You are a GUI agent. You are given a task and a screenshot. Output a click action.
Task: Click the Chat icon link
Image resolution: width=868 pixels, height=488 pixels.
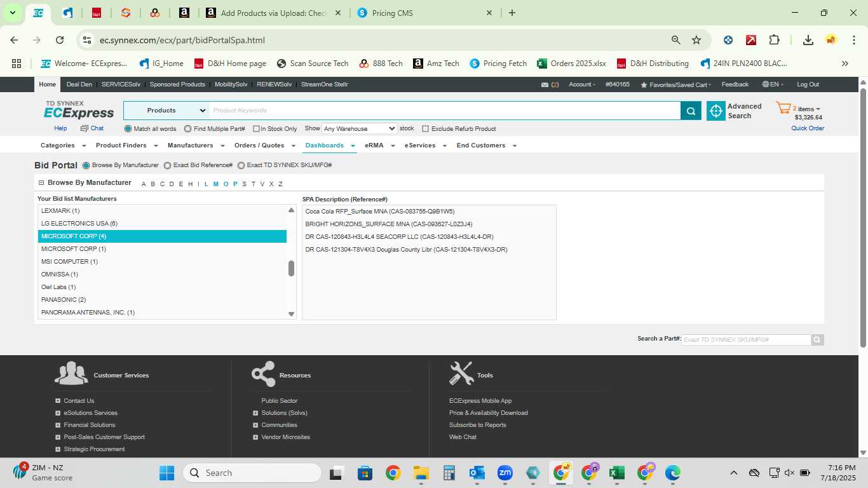coord(92,128)
